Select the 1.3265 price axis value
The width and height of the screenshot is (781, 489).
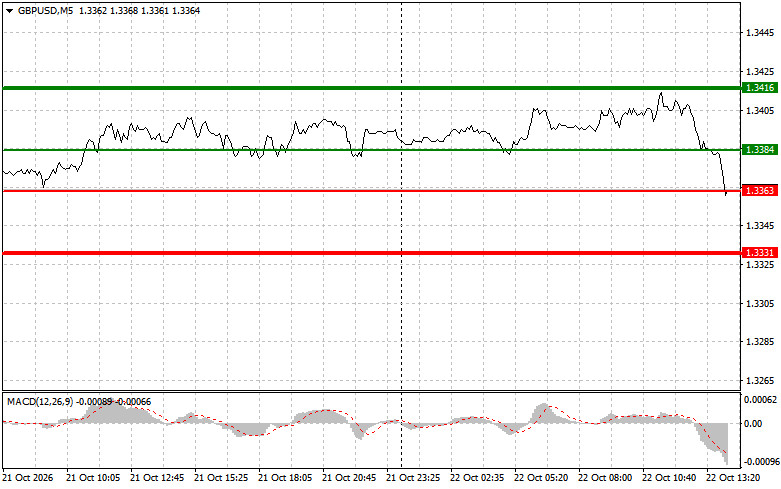click(x=760, y=380)
